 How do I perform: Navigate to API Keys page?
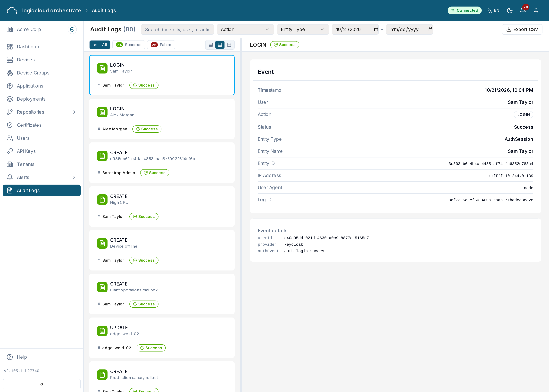click(x=42, y=151)
